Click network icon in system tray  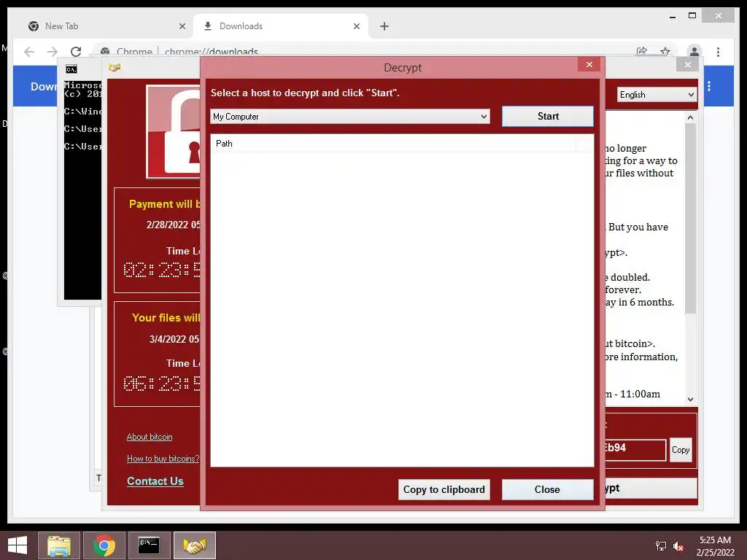(x=661, y=546)
